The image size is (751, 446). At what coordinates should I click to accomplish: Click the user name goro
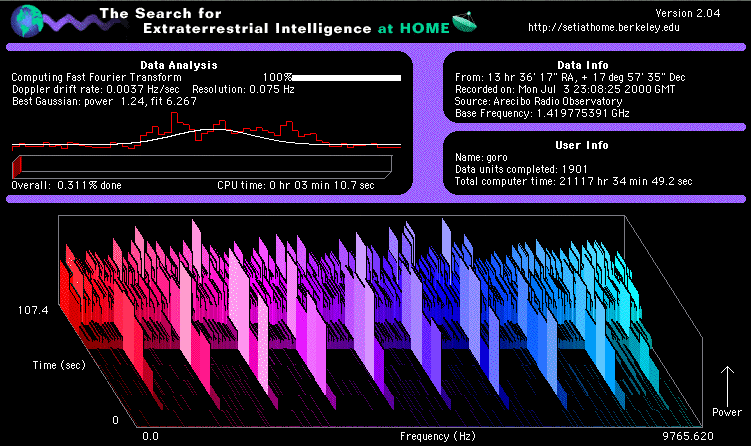pyautogui.click(x=496, y=158)
